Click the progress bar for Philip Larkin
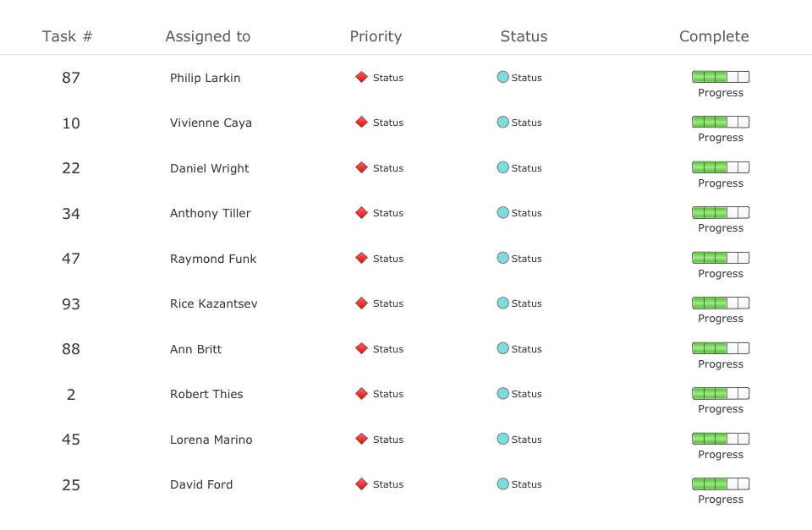 pyautogui.click(x=721, y=77)
